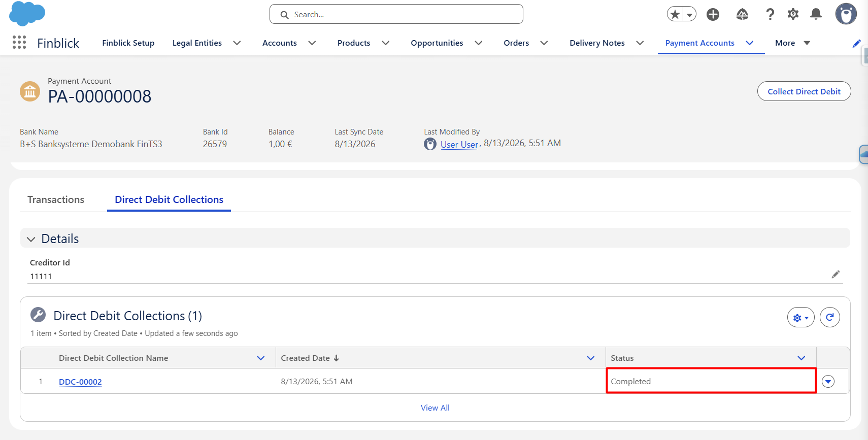Click the Collect Direct Debit button

tap(804, 91)
